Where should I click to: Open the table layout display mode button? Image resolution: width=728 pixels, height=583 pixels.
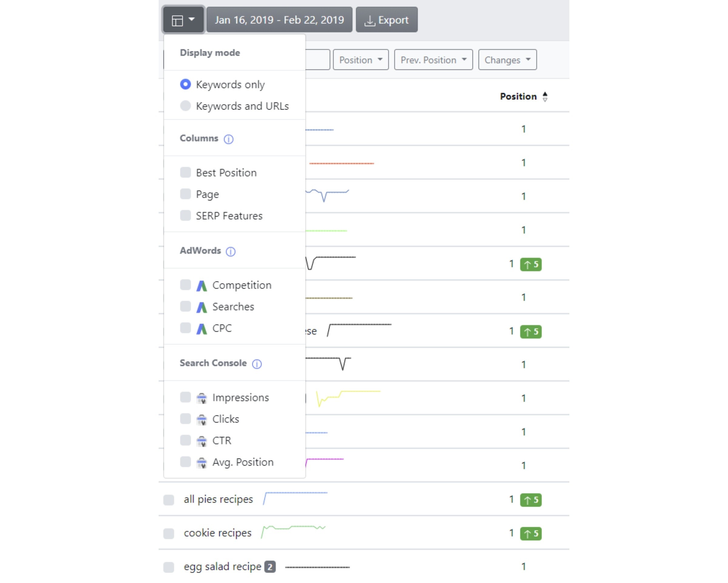183,20
